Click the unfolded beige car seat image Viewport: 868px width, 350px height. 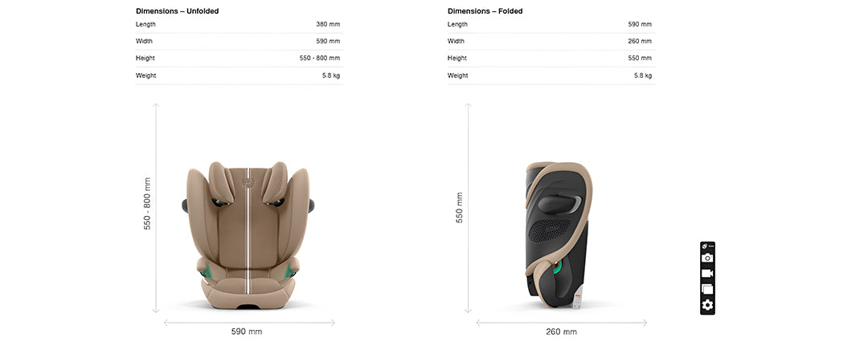coord(248,235)
